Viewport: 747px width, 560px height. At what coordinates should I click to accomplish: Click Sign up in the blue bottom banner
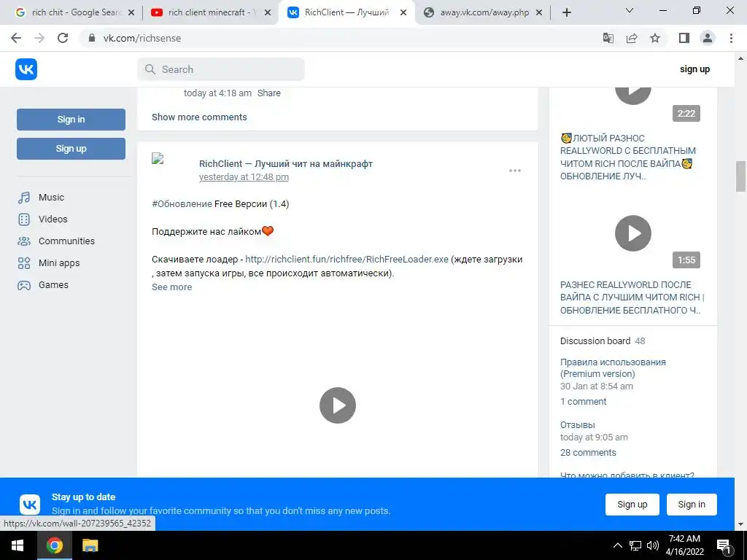(632, 505)
